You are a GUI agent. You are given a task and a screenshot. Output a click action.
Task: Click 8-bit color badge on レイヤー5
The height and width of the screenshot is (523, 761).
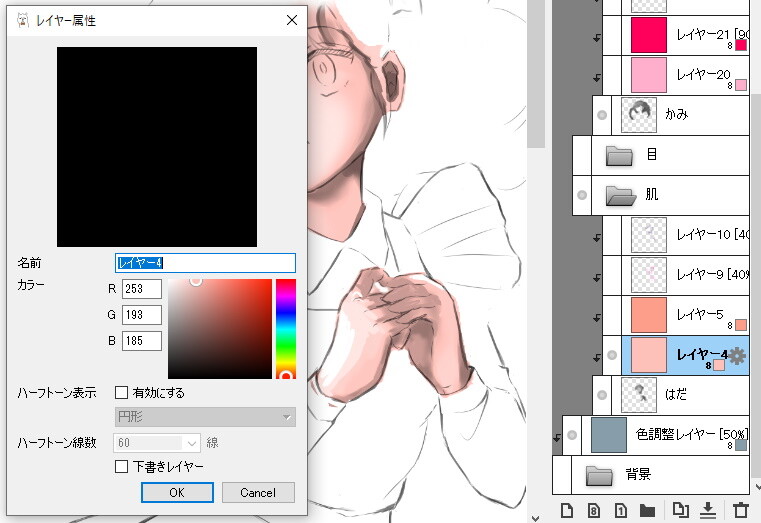[x=741, y=325]
